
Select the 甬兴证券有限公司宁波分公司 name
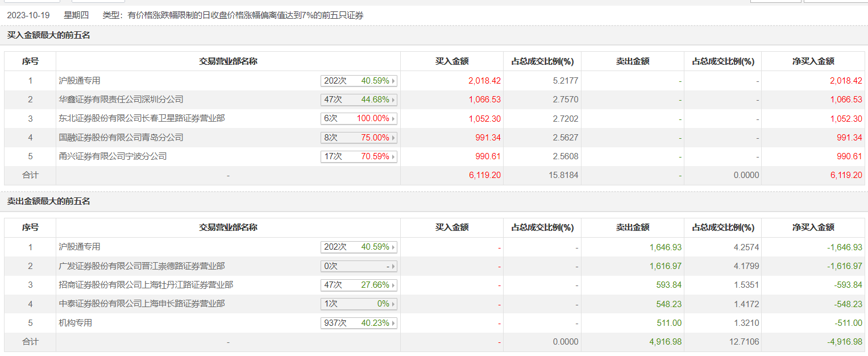coord(113,156)
